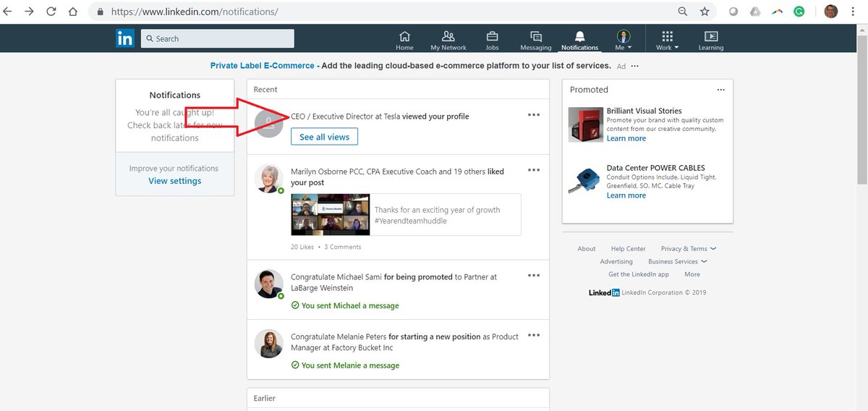This screenshot has width=868, height=411.
Task: Open ad options ellipsis beside Ad label
Action: coord(634,66)
